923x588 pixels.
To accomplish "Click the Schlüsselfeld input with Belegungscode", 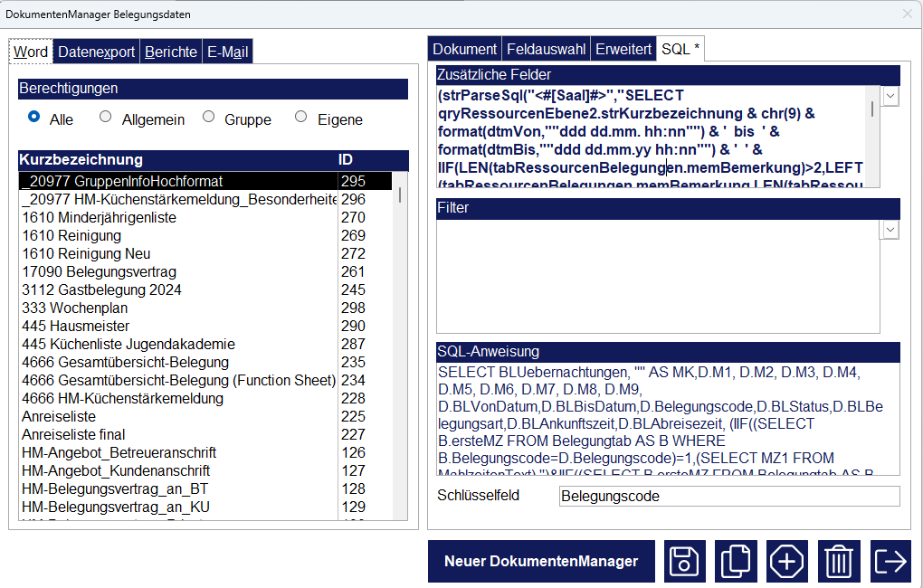I will [x=728, y=496].
